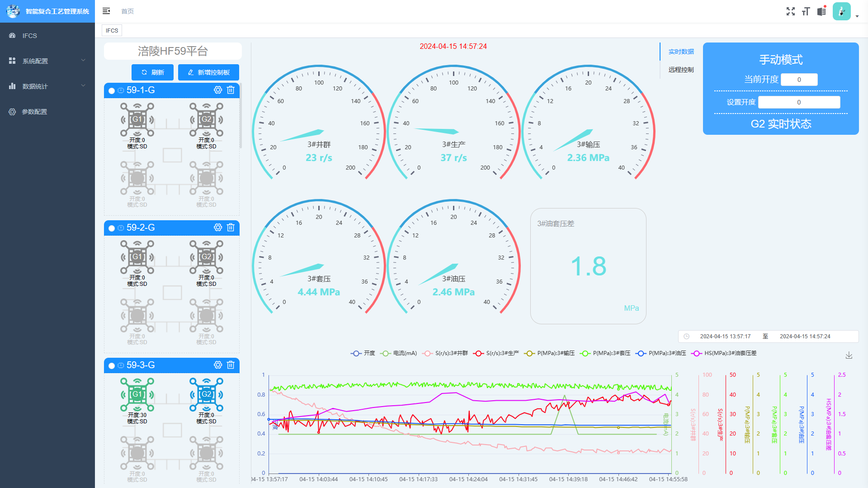Open 参数配置 menu item
The image size is (868, 488).
coord(47,112)
